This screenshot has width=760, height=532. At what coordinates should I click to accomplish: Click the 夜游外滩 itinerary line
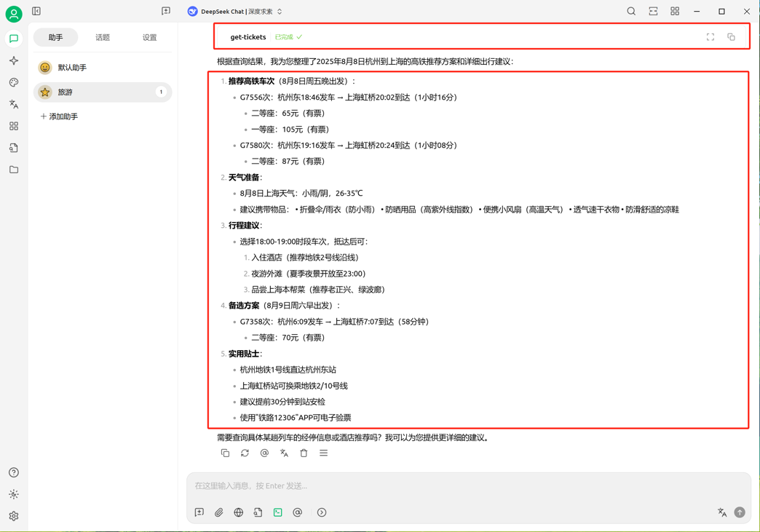tap(308, 274)
